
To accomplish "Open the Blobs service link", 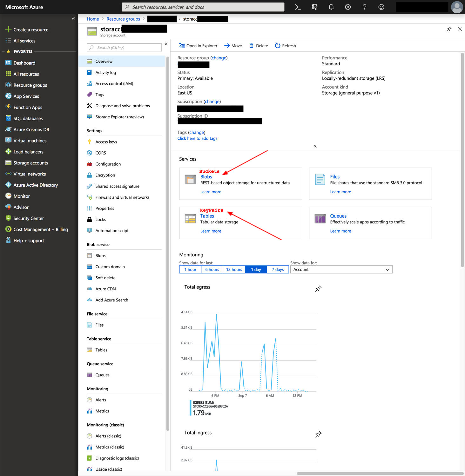I will click(206, 177).
